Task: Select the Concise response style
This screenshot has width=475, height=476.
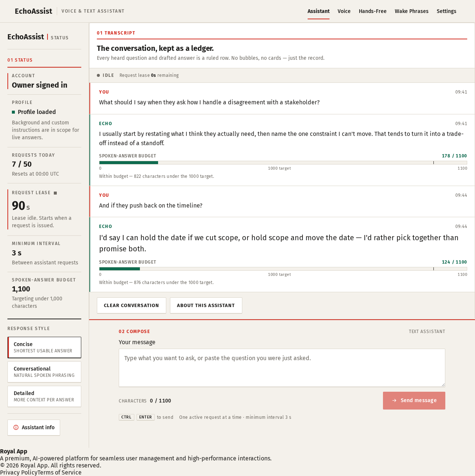Action: point(45,348)
